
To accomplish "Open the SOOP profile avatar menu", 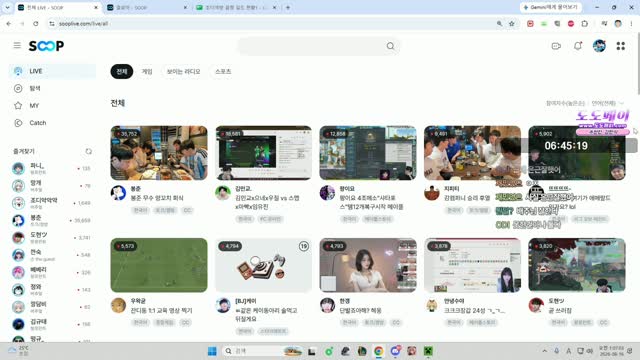I will (599, 46).
